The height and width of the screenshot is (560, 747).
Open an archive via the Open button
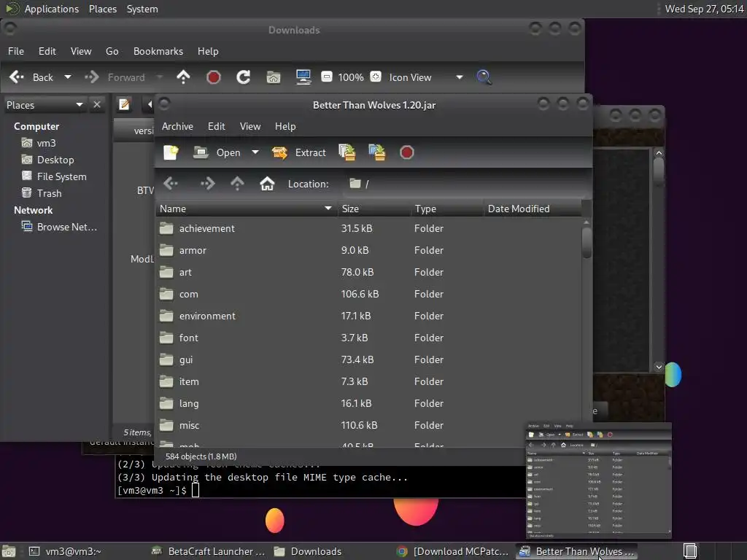click(217, 152)
